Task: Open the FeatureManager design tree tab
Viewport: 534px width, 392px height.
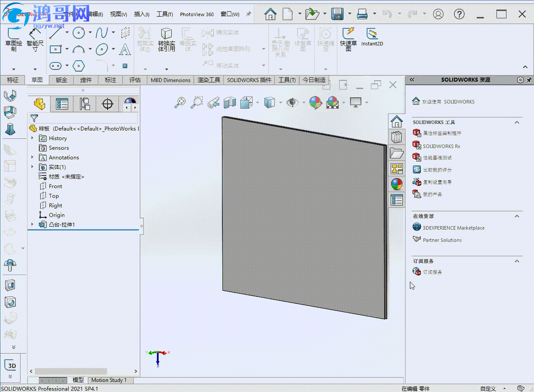Action: (x=40, y=104)
